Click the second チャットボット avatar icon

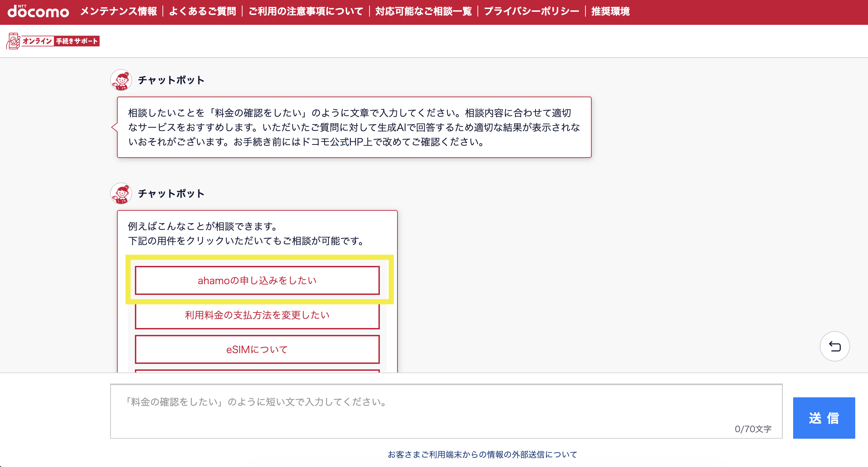point(121,193)
